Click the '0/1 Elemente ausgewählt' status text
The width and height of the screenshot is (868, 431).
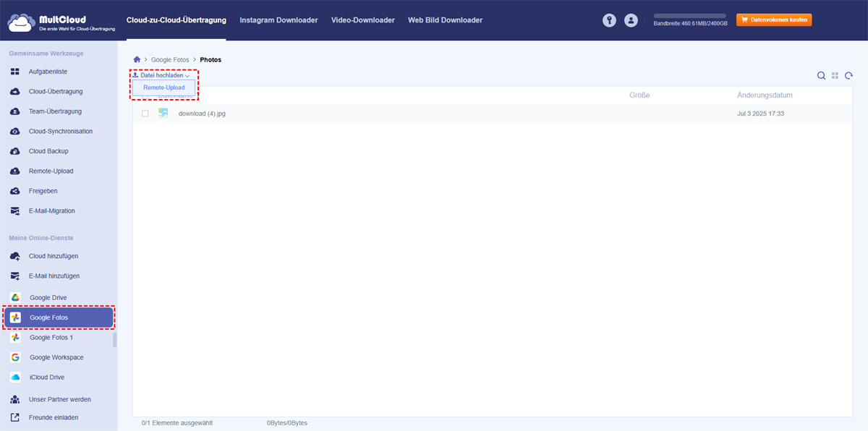[177, 423]
